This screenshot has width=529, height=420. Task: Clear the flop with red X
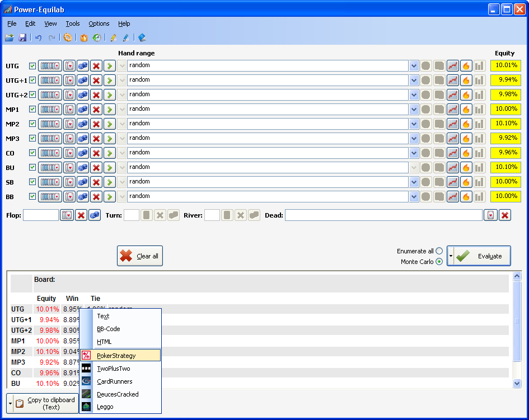[81, 215]
